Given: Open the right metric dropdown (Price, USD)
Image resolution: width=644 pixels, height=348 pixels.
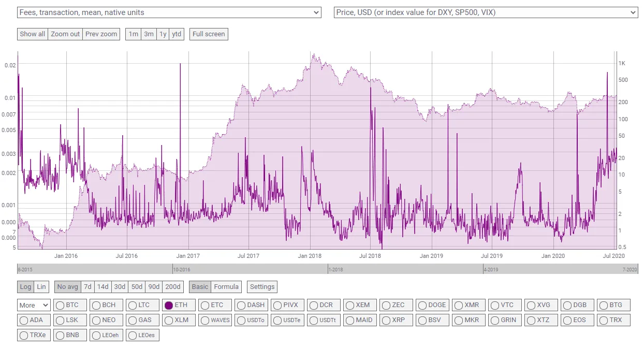Looking at the screenshot, I should [486, 12].
